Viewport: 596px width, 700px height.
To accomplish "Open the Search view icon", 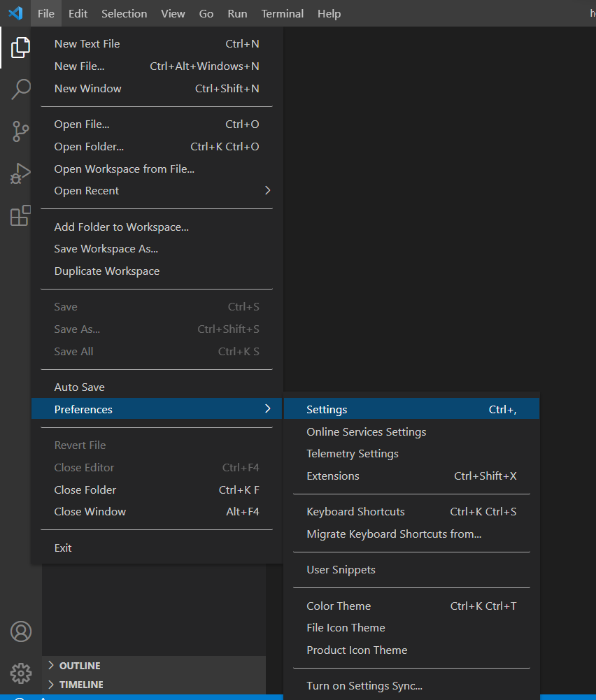I will (x=20, y=90).
